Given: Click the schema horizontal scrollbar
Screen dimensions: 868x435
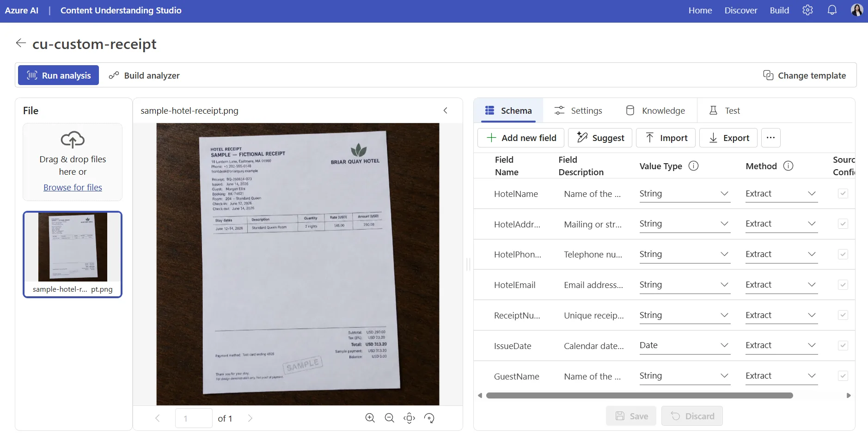Looking at the screenshot, I should point(640,395).
